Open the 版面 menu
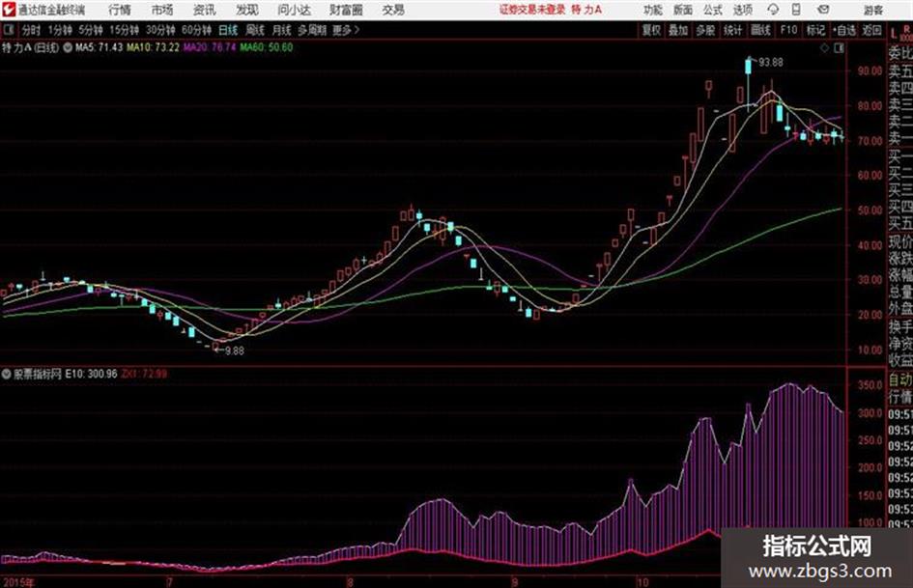Screen dimensions: 913x588 (682, 10)
